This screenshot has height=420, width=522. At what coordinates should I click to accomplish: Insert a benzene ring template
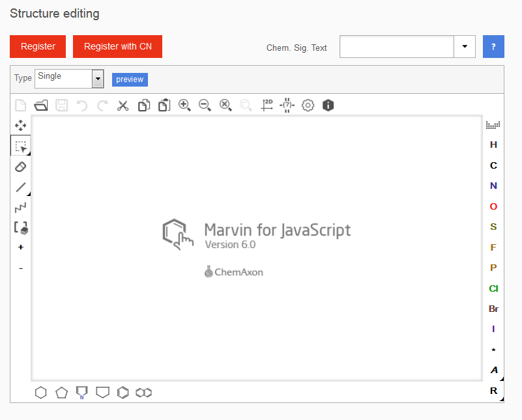point(123,393)
